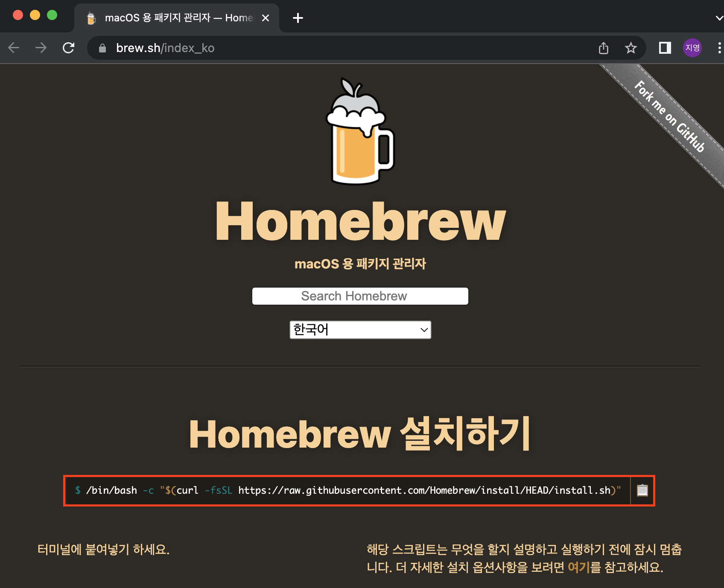Click the macOS 용 패키지 관리자 subtitle
The image size is (724, 588).
360,264
